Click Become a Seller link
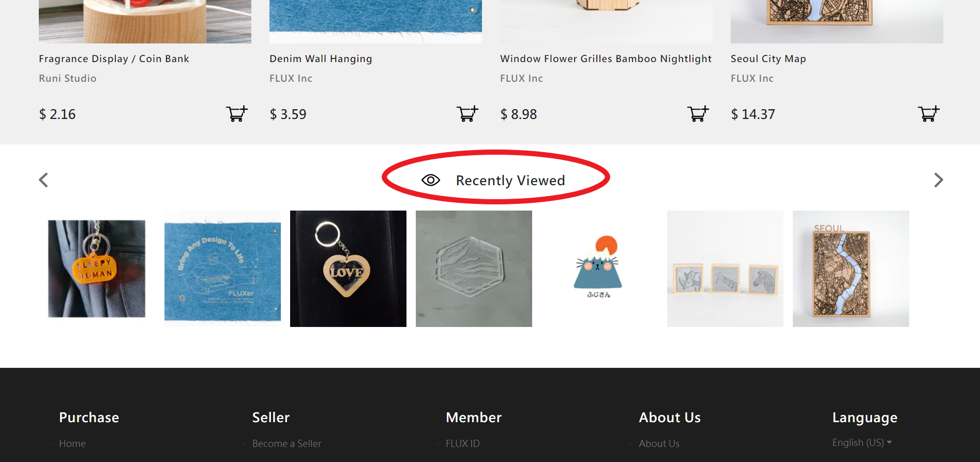980x462 pixels. [x=287, y=443]
